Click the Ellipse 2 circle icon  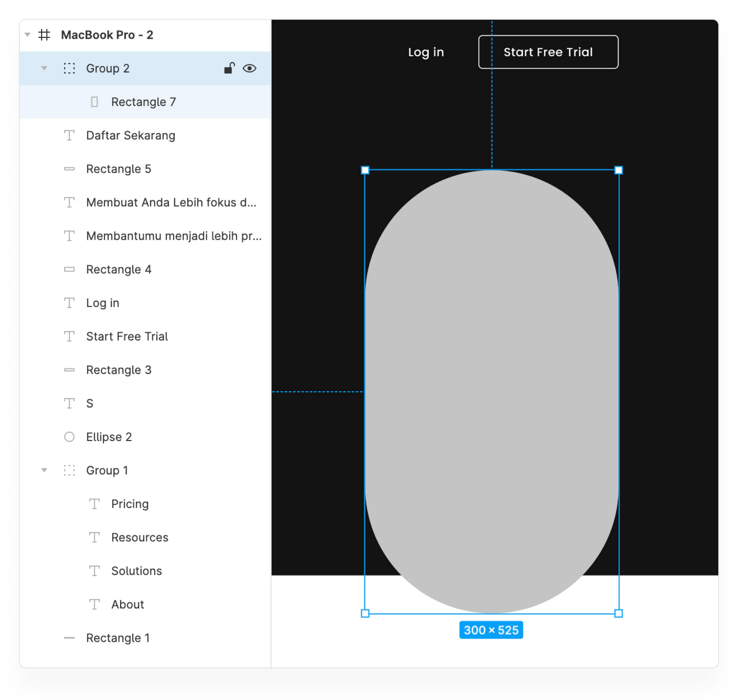point(69,437)
